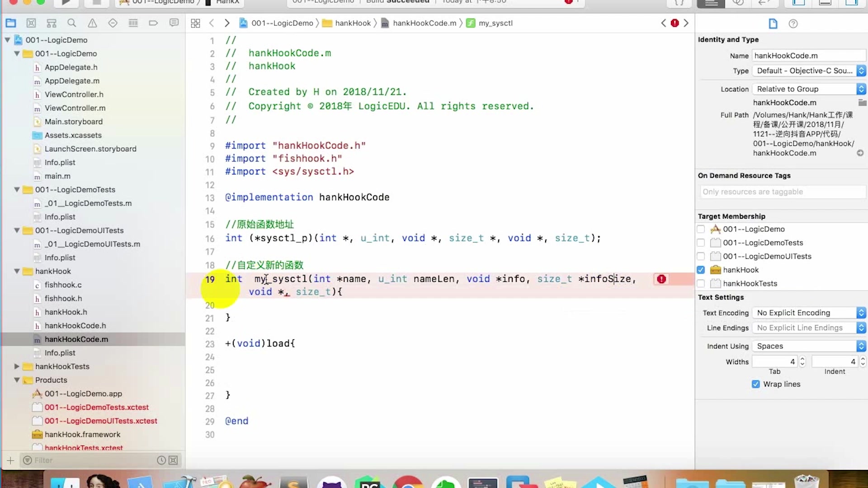Open the Project navigator folder icon
Screen dimensions: 868x488
click(11, 23)
